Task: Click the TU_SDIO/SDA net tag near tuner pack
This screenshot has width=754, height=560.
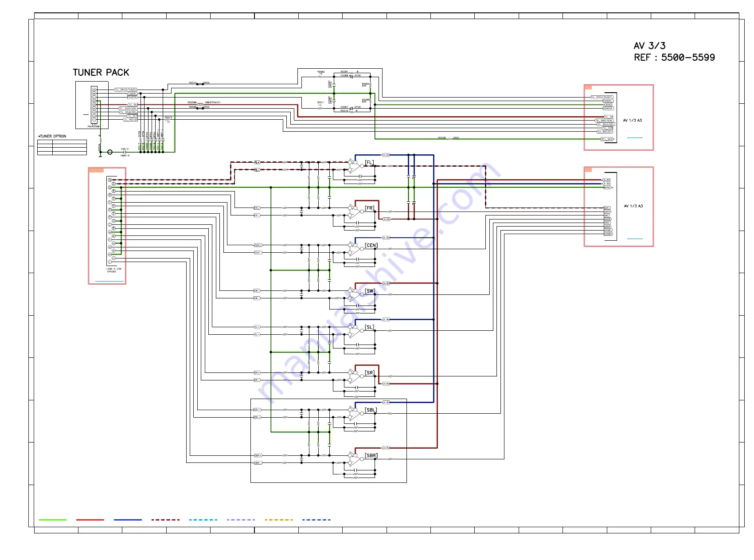Action: tap(128, 109)
